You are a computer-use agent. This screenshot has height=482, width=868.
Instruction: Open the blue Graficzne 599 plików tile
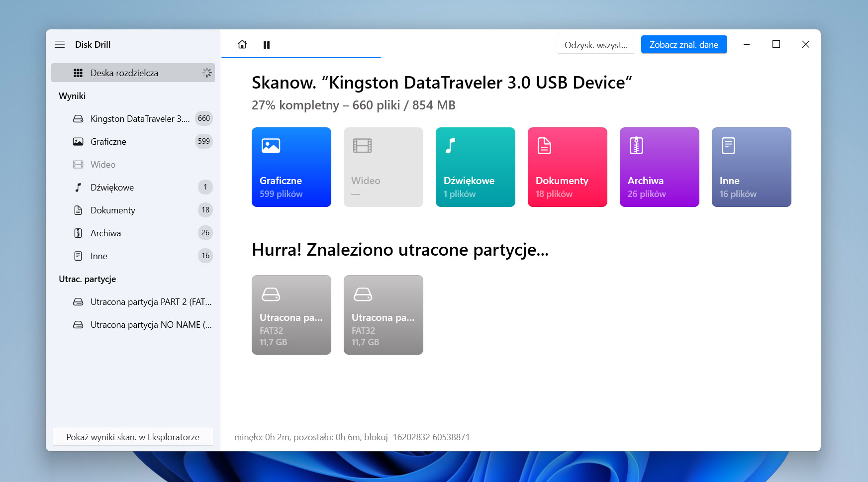[x=291, y=167]
